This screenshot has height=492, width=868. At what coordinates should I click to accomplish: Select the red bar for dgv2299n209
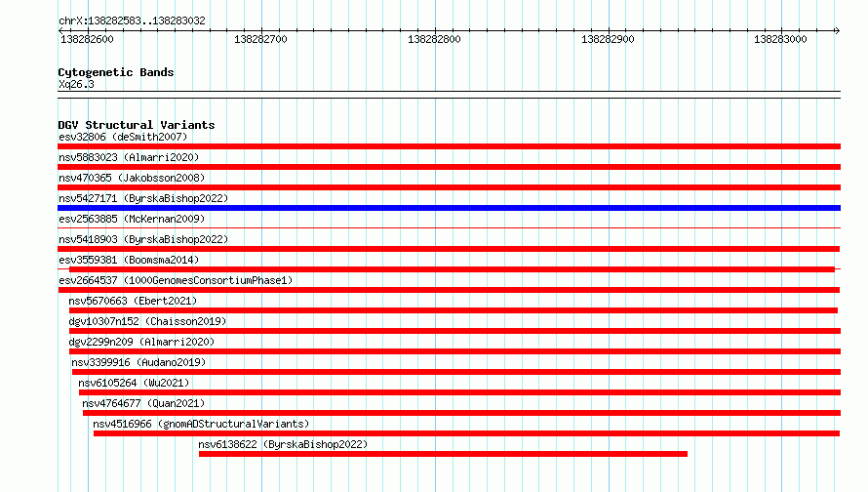pos(455,351)
